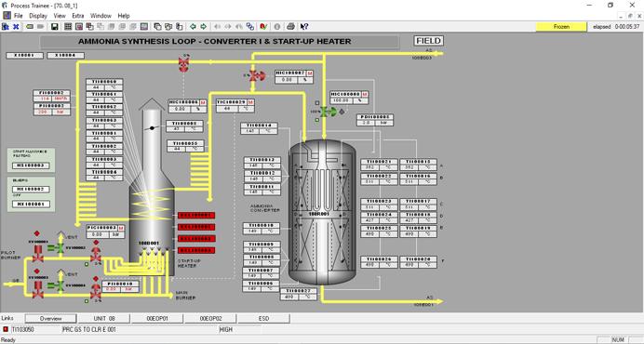644x344 pixels.
Task: Click the blue X toolbar icon
Action: coord(16,27)
